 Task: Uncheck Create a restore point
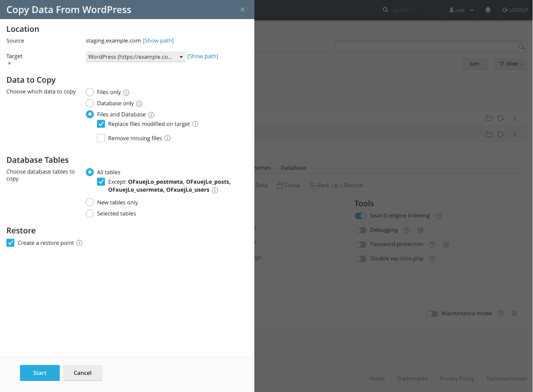[x=10, y=243]
